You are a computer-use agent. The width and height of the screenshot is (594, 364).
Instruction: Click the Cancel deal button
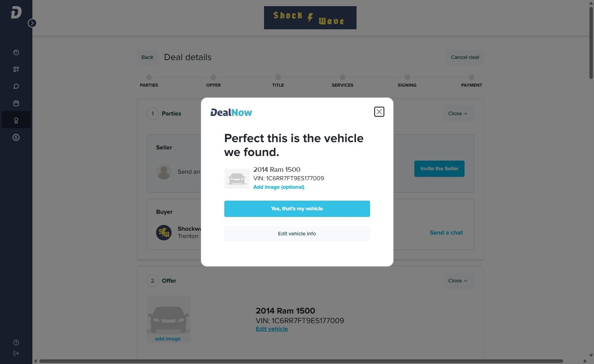(x=465, y=57)
